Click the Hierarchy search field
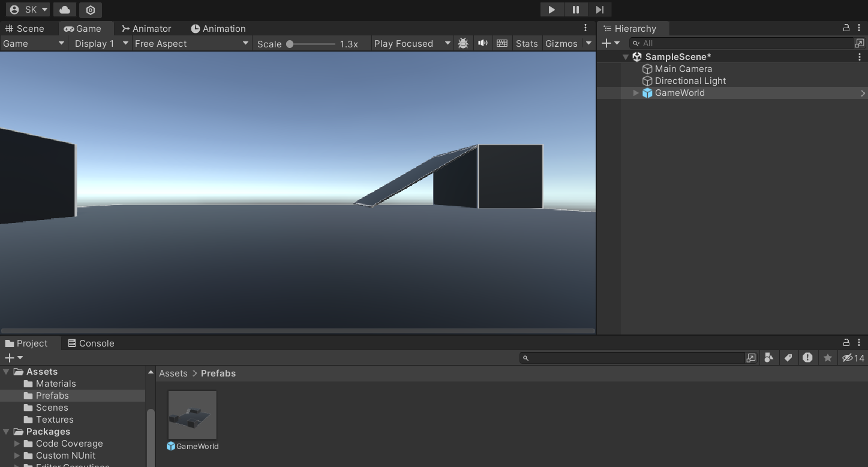The height and width of the screenshot is (467, 868). click(741, 43)
